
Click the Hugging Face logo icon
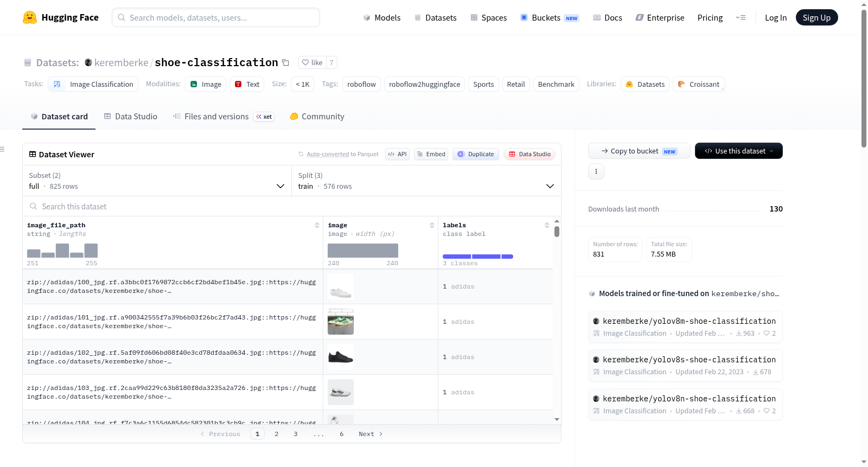(30, 17)
